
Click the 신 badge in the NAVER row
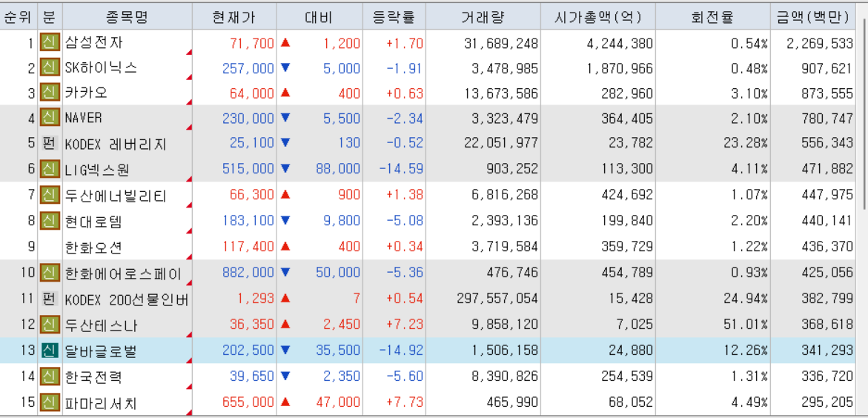(x=50, y=118)
